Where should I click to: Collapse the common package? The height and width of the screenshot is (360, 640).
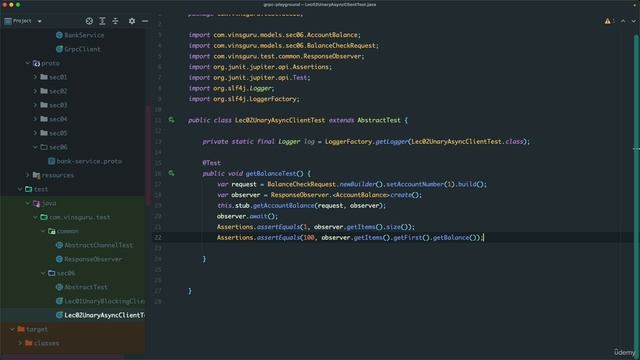(x=43, y=231)
